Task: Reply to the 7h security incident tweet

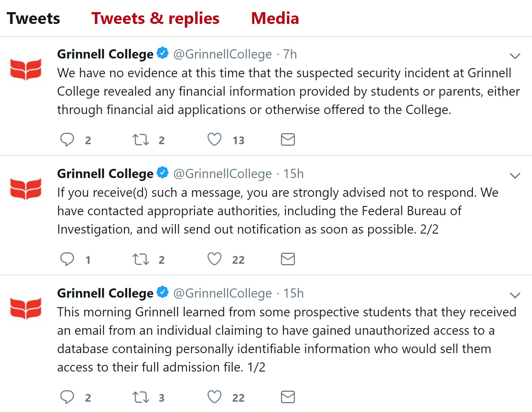Action: pos(67,140)
